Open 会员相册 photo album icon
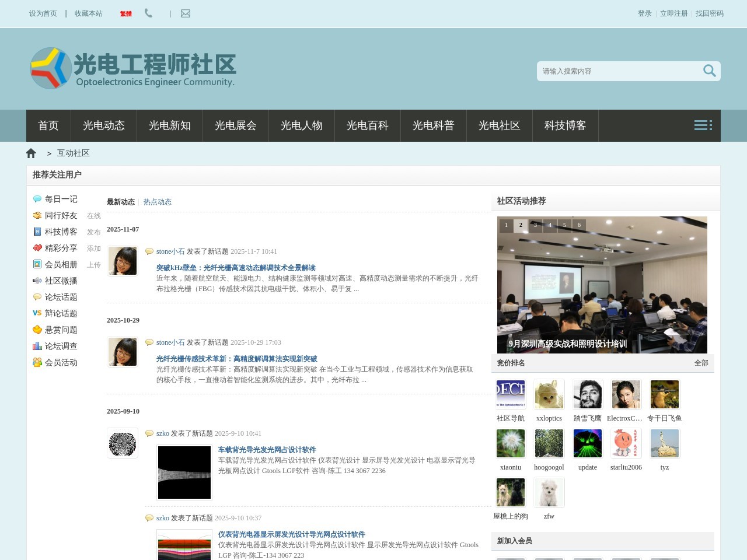Screen dimensions: 747x560 point(37,264)
